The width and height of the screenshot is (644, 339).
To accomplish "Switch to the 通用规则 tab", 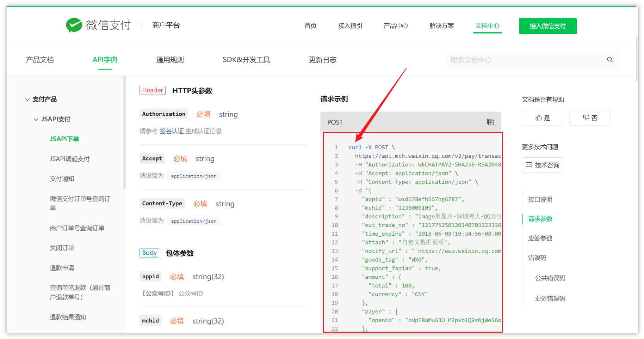I will 170,60.
